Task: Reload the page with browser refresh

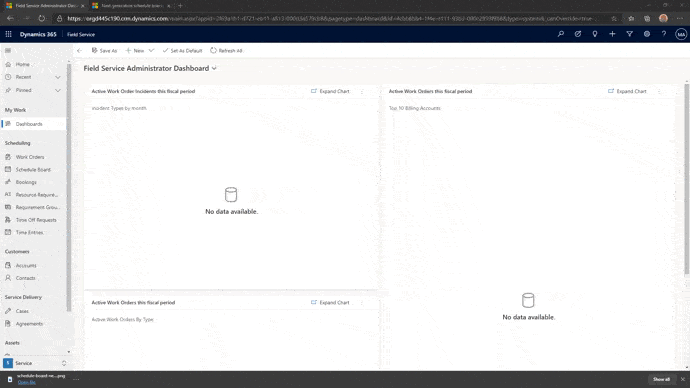Action: tap(41, 18)
